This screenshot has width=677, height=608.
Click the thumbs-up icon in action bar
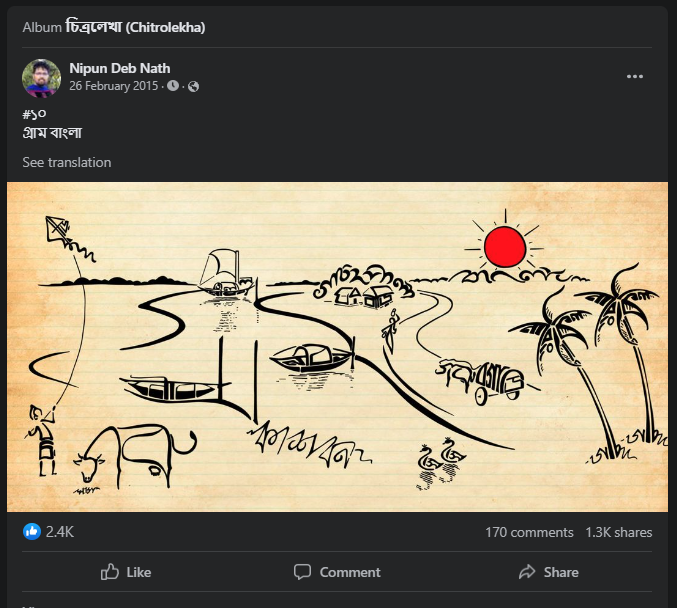click(110, 572)
